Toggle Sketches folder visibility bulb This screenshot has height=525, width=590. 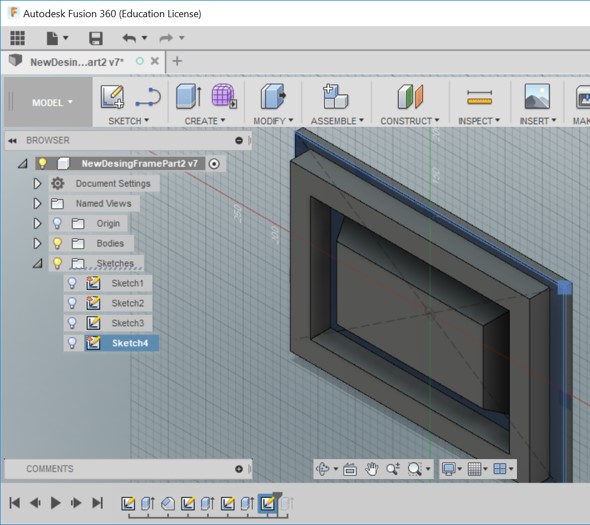(57, 263)
